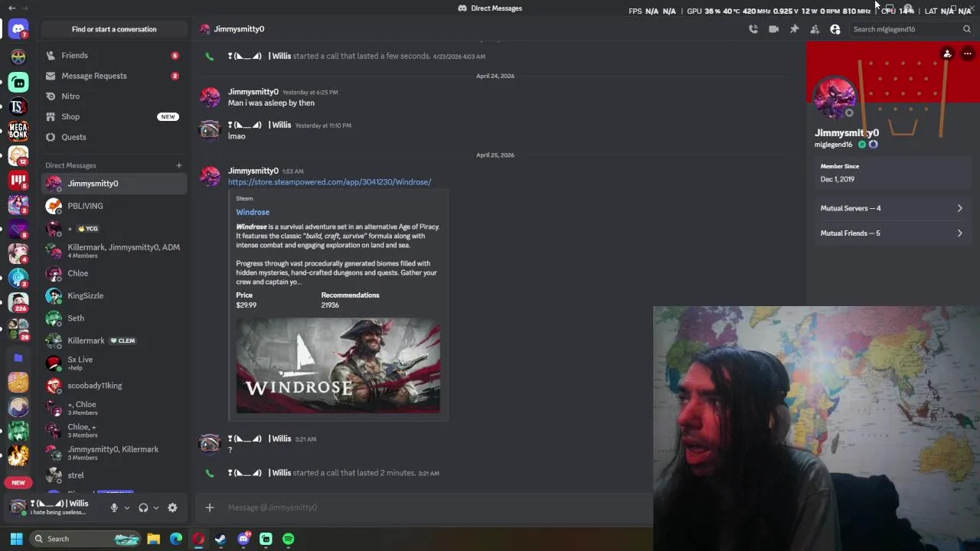The image size is (980, 551).
Task: Open the Seth conversation
Action: pyautogui.click(x=114, y=318)
